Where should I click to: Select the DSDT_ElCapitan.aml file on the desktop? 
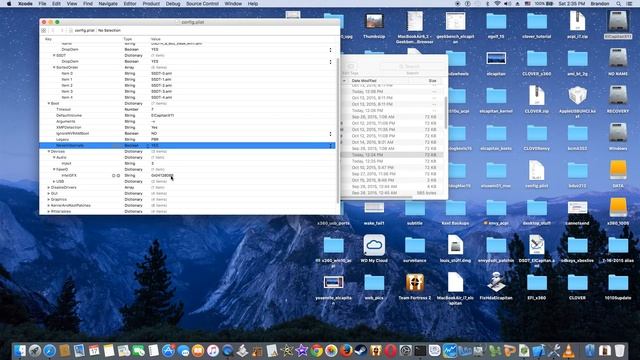point(536,251)
